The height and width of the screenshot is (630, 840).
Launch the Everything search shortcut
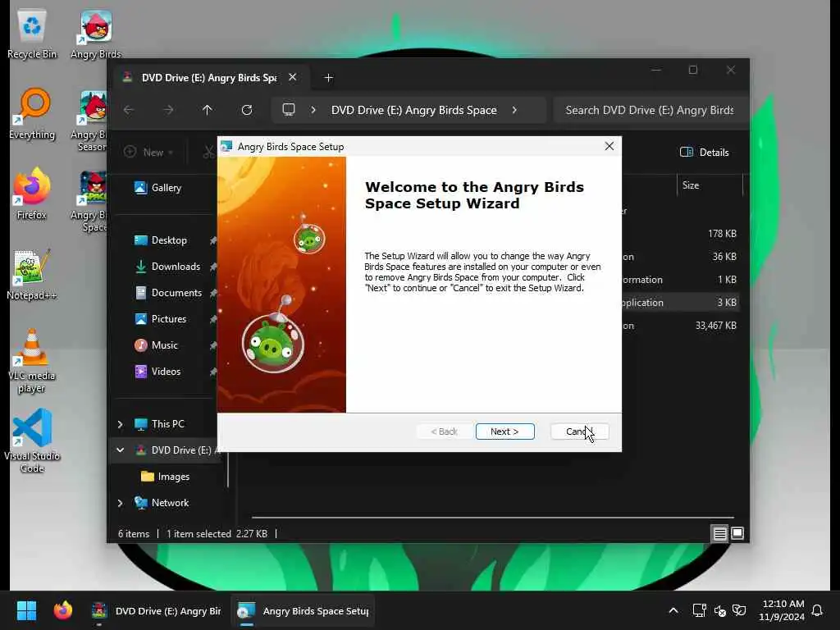coord(32,114)
